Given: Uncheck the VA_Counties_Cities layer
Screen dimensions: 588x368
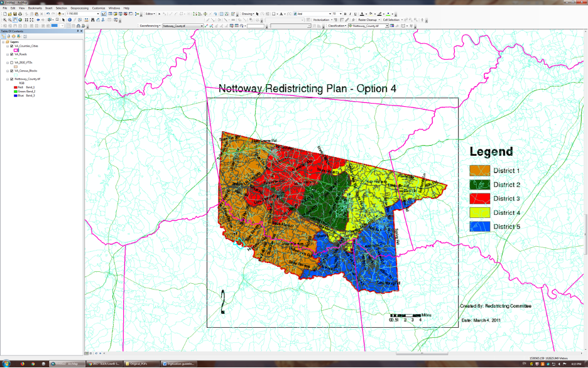Looking at the screenshot, I should pyautogui.click(x=11, y=46).
